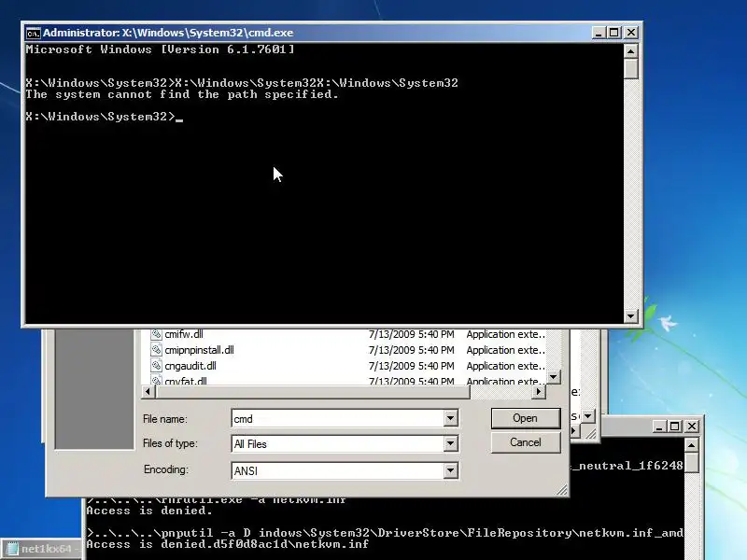The height and width of the screenshot is (560, 747).
Task: Maximize the background console window
Action: [x=674, y=427]
